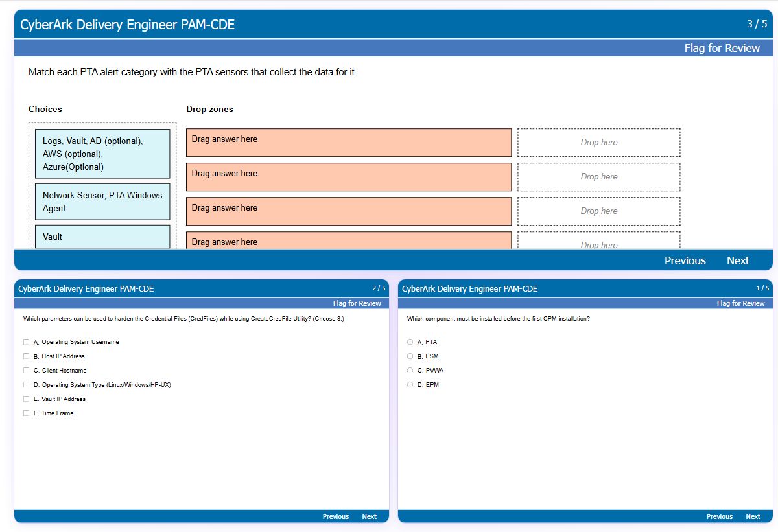Click the large CyberArk Delivery Engineer PAM-CDE title
Viewport: 778px width, 532px height.
click(127, 25)
